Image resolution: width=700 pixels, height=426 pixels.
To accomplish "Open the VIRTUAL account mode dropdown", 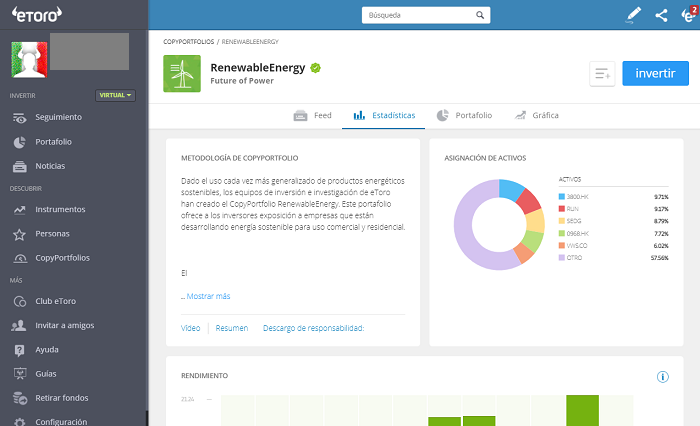I will [x=115, y=95].
